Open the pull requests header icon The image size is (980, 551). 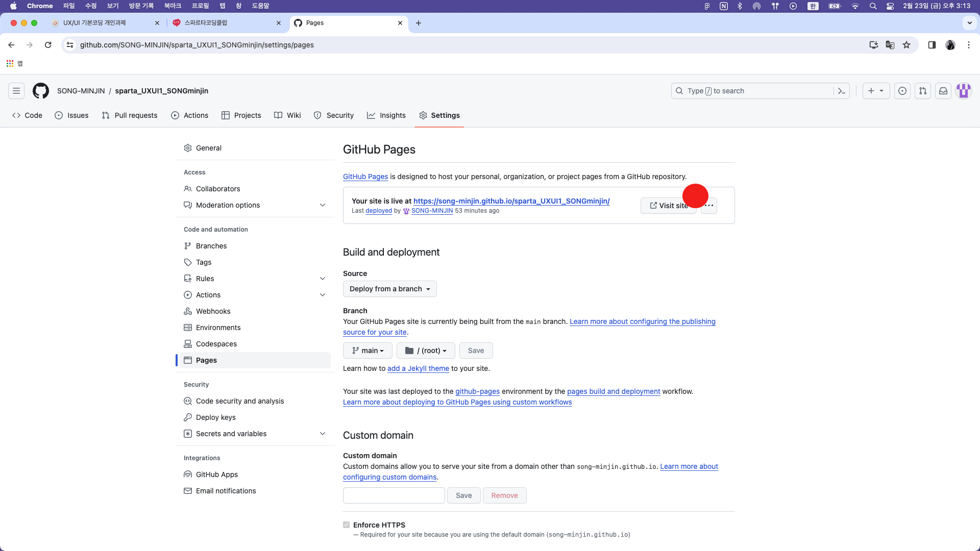pos(923,91)
